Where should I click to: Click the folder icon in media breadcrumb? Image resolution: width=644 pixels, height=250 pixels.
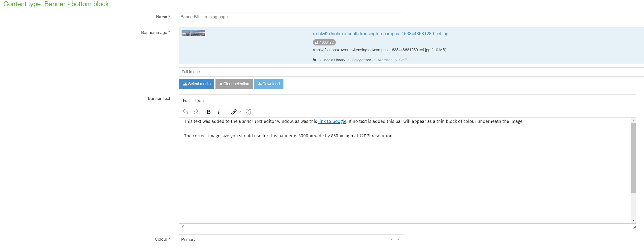tap(314, 60)
